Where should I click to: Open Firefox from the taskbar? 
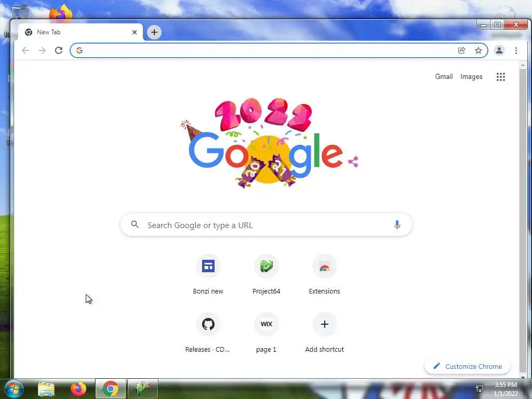click(78, 389)
